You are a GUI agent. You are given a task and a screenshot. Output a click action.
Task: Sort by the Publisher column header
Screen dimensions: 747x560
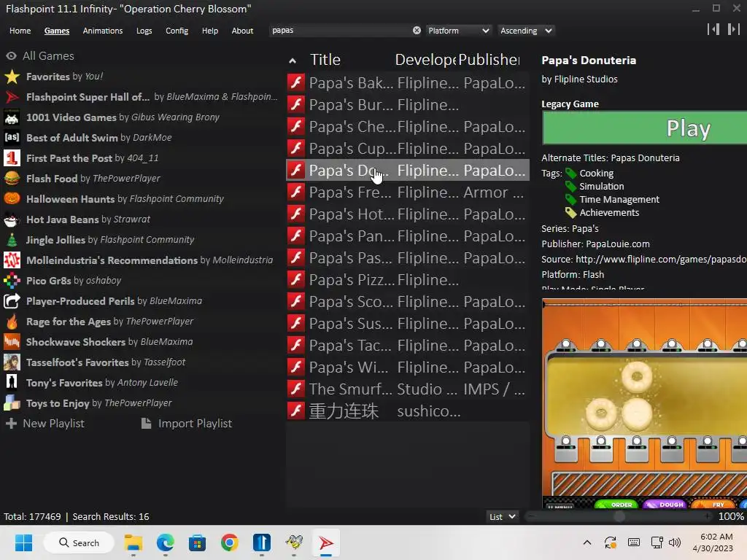pyautogui.click(x=489, y=60)
